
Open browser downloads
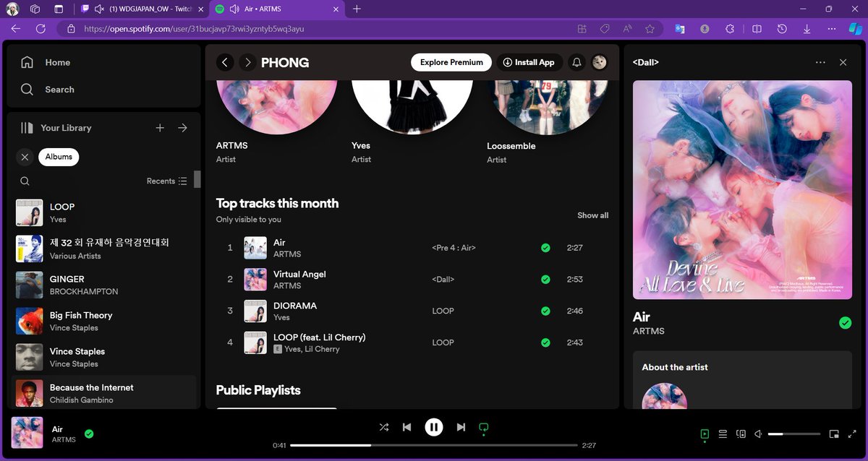pos(807,29)
